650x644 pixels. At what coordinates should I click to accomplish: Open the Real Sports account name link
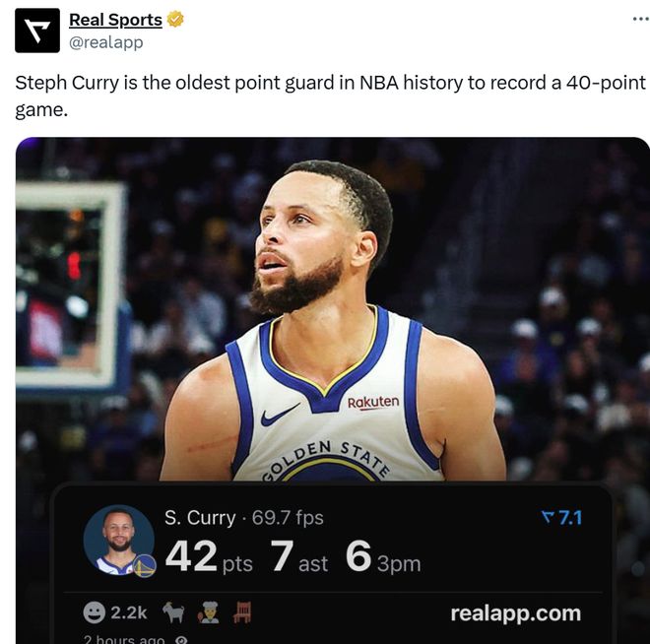tap(115, 20)
